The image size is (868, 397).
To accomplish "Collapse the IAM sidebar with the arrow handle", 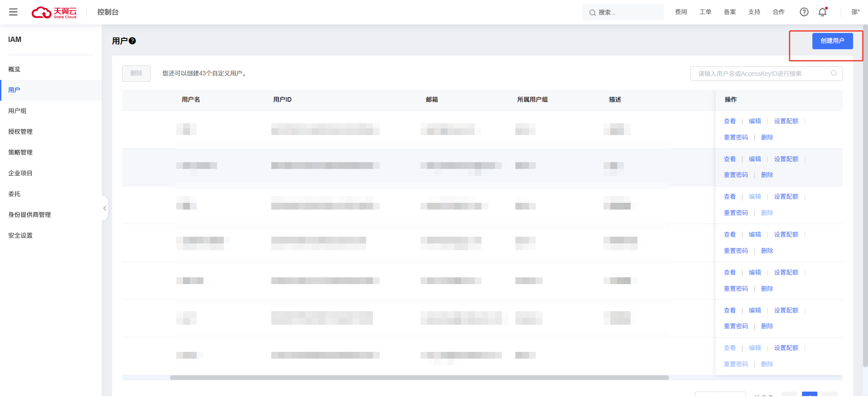I will tap(105, 208).
